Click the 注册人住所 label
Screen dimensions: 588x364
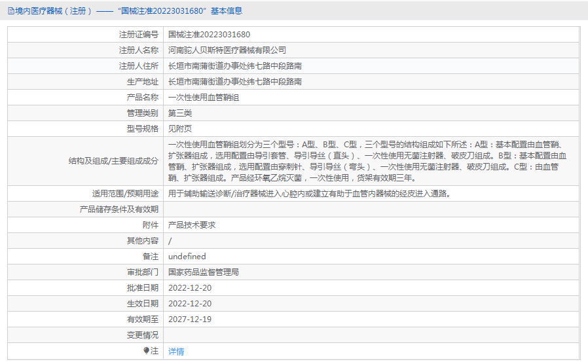[x=138, y=66]
